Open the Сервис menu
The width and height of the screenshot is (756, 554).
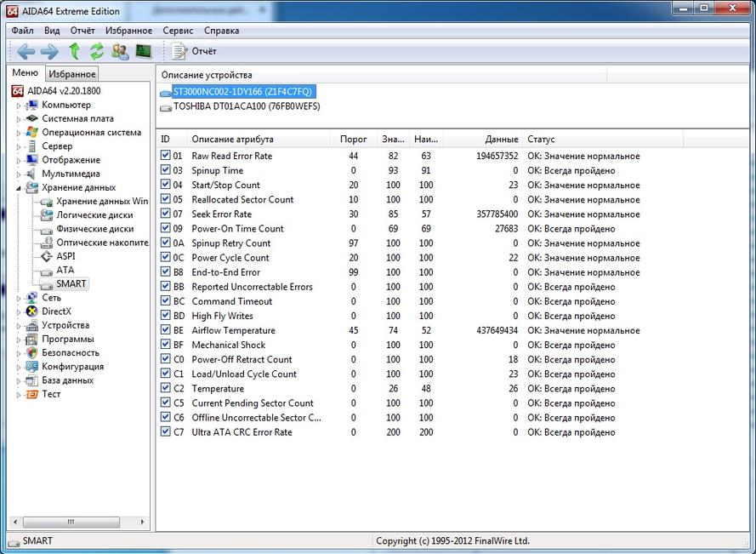click(178, 31)
